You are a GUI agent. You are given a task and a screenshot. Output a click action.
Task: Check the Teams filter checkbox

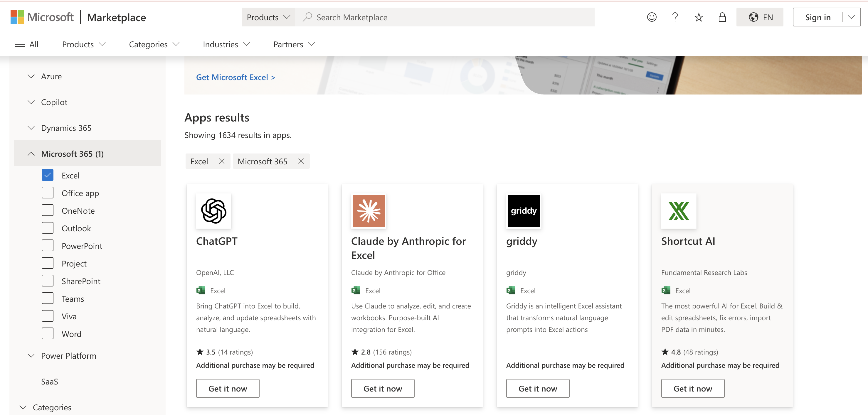(48, 298)
